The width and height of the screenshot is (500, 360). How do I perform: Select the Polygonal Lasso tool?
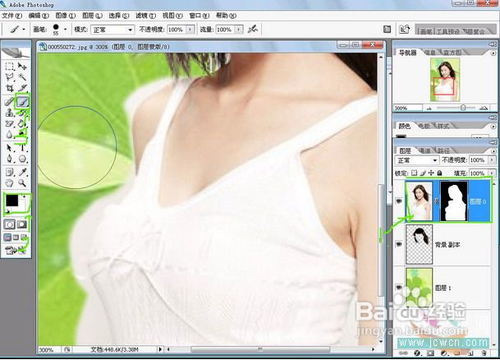pyautogui.click(x=10, y=77)
